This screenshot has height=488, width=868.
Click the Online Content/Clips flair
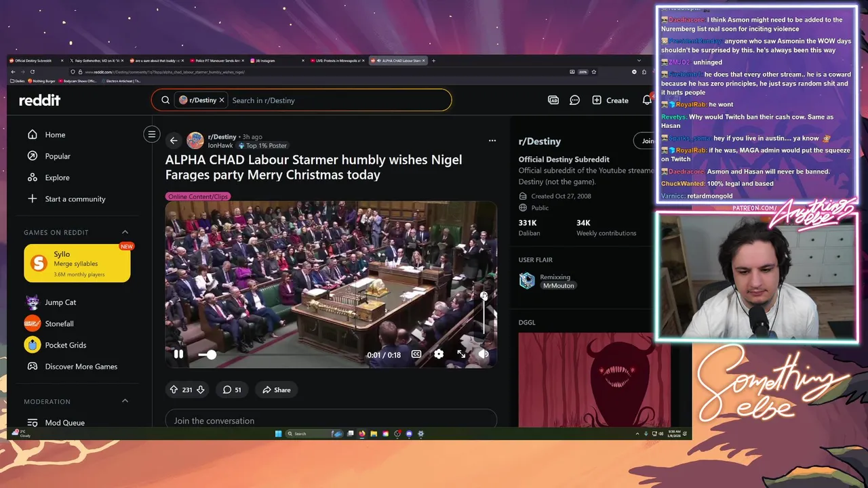[198, 197]
